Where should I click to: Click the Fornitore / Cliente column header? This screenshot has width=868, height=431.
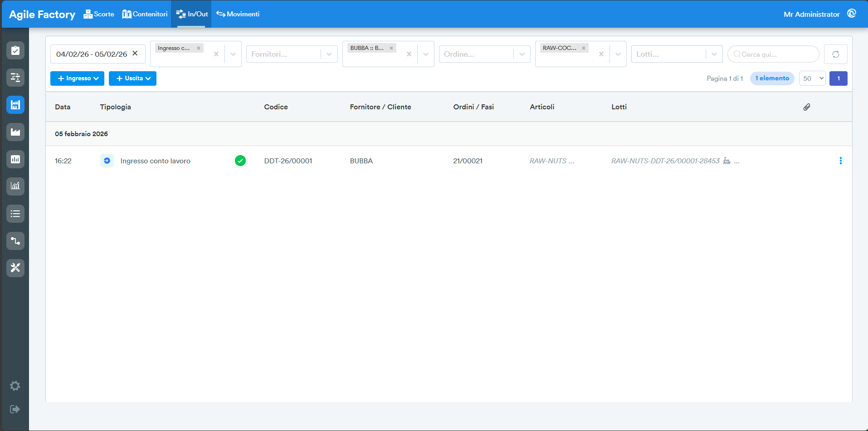coord(380,107)
